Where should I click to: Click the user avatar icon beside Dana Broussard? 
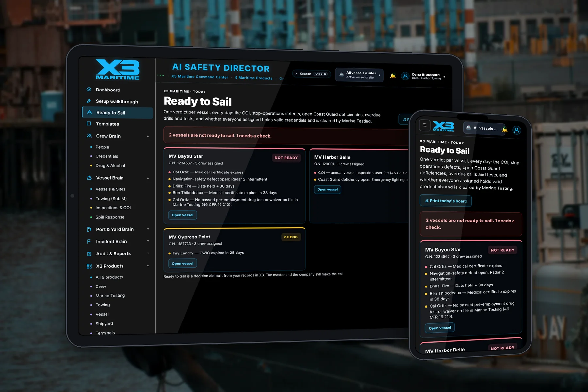(405, 76)
